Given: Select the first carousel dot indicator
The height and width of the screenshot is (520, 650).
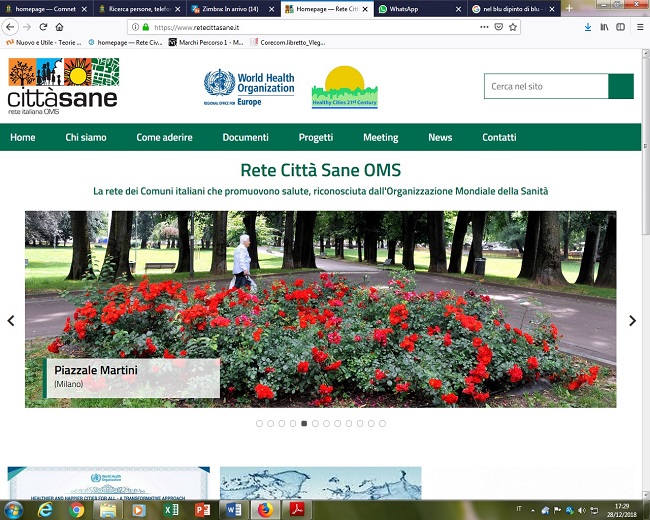Looking at the screenshot, I should [x=260, y=423].
